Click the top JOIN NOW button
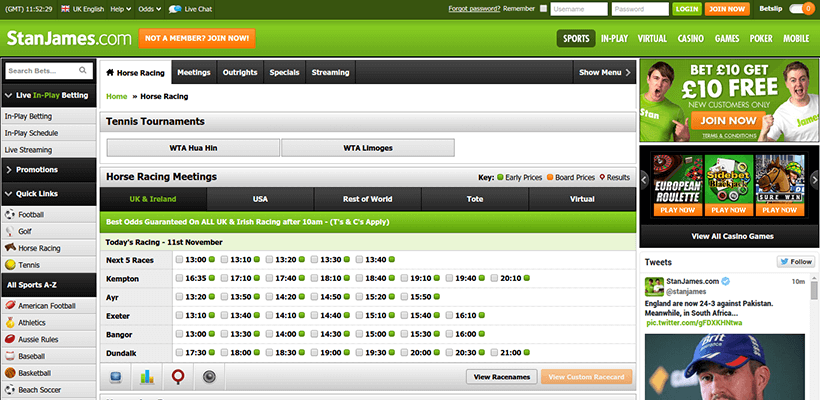 click(727, 9)
